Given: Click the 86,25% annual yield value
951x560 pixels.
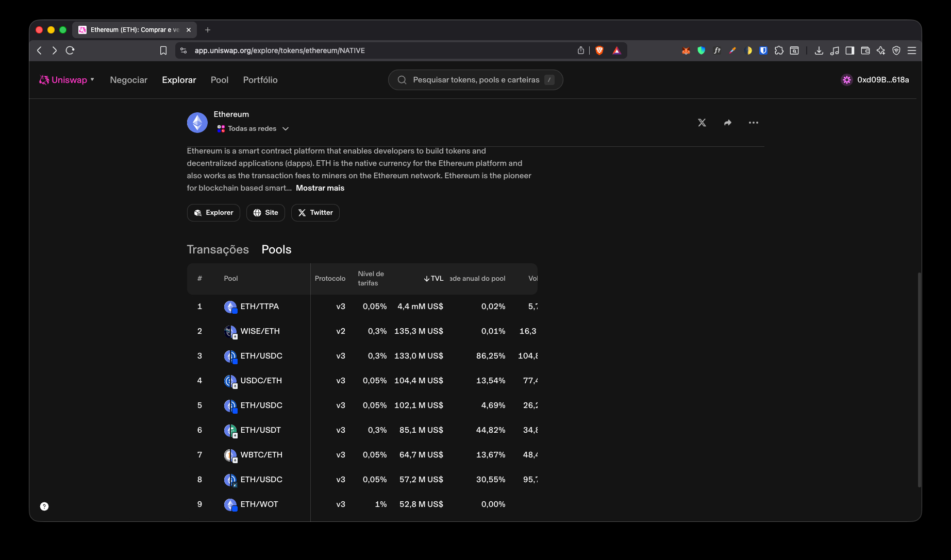Looking at the screenshot, I should pyautogui.click(x=491, y=356).
